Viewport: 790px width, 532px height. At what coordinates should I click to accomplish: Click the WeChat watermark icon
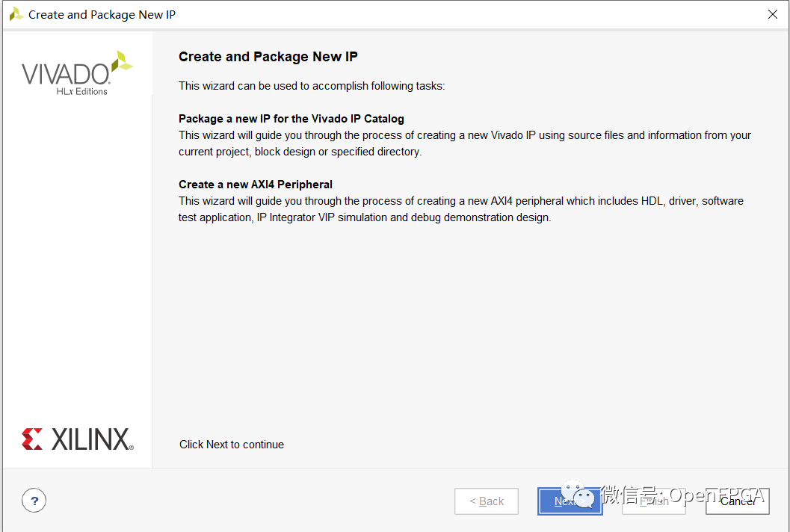580,495
